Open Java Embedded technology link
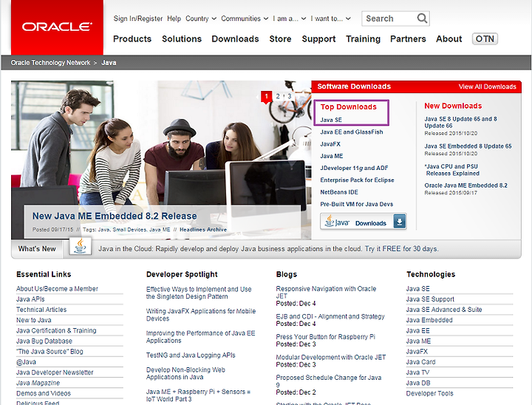The width and height of the screenshot is (532, 405). (429, 320)
